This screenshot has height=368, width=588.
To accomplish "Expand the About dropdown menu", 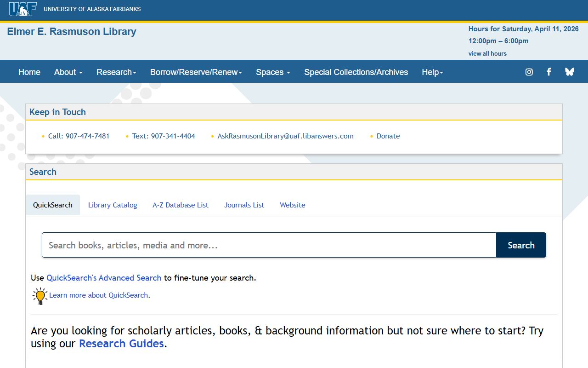I will click(x=68, y=72).
